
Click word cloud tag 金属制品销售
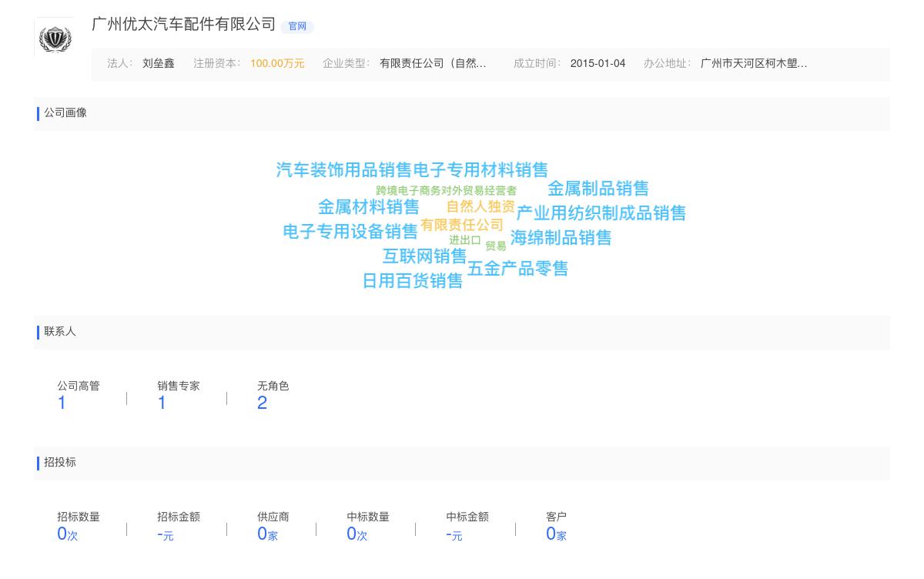click(598, 189)
